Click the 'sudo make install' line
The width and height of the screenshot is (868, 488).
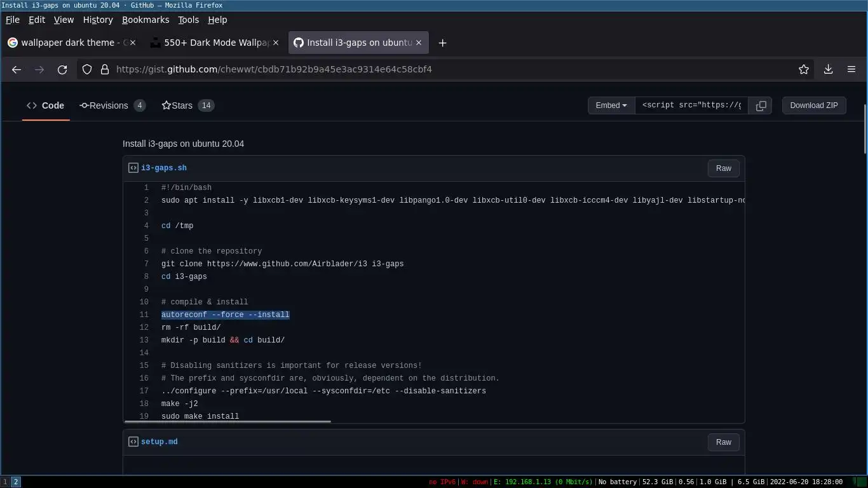[200, 416]
